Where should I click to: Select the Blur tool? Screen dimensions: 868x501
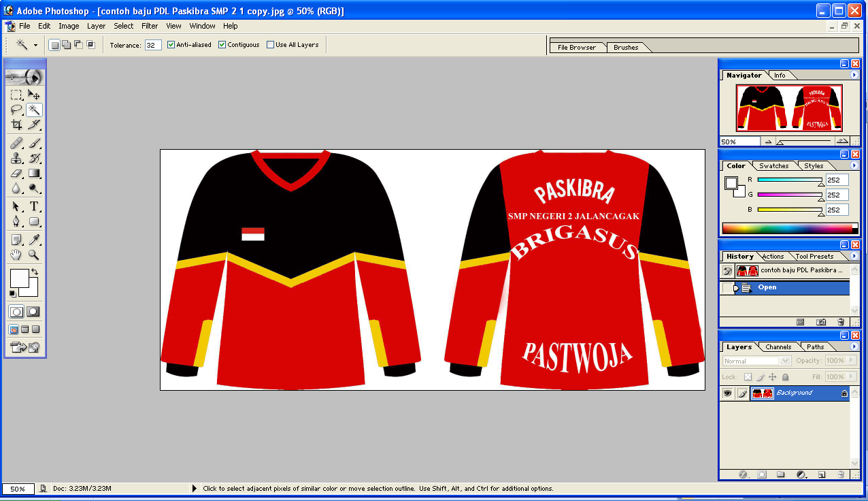point(16,189)
